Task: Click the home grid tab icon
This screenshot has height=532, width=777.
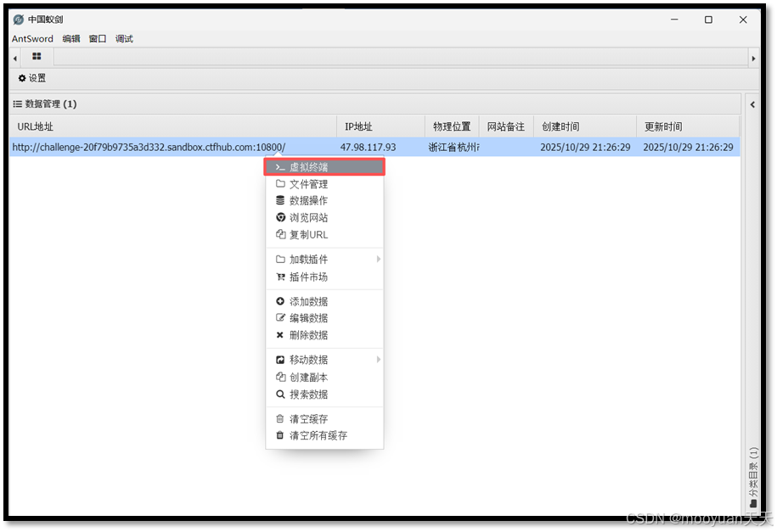Action: coord(37,57)
